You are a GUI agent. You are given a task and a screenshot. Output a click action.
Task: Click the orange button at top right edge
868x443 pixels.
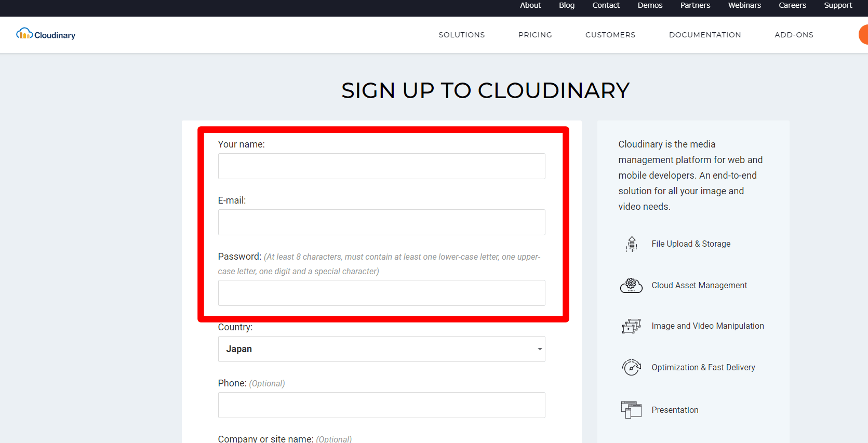click(863, 35)
